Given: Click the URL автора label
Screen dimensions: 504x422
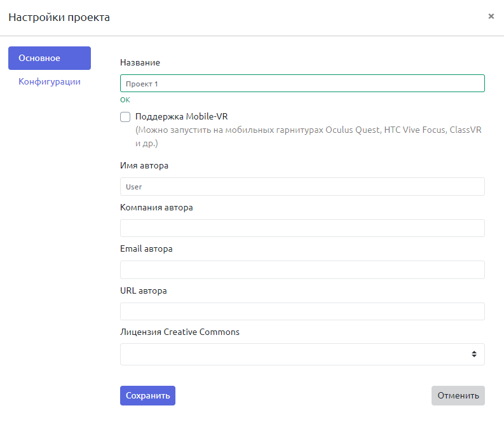Looking at the screenshot, I should click(x=144, y=290).
